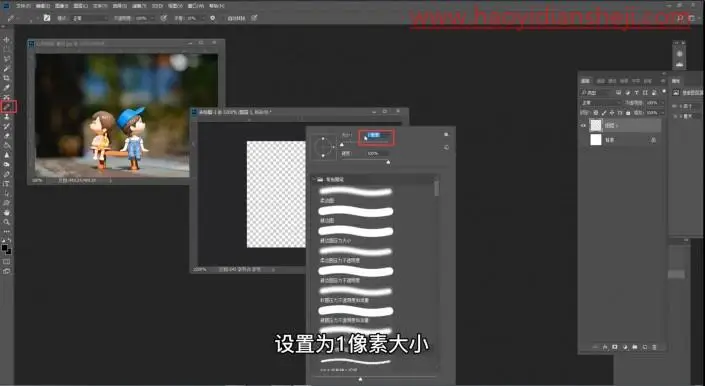The width and height of the screenshot is (705, 386).
Task: Switch to the 路径 Paths tab
Action: (x=612, y=81)
